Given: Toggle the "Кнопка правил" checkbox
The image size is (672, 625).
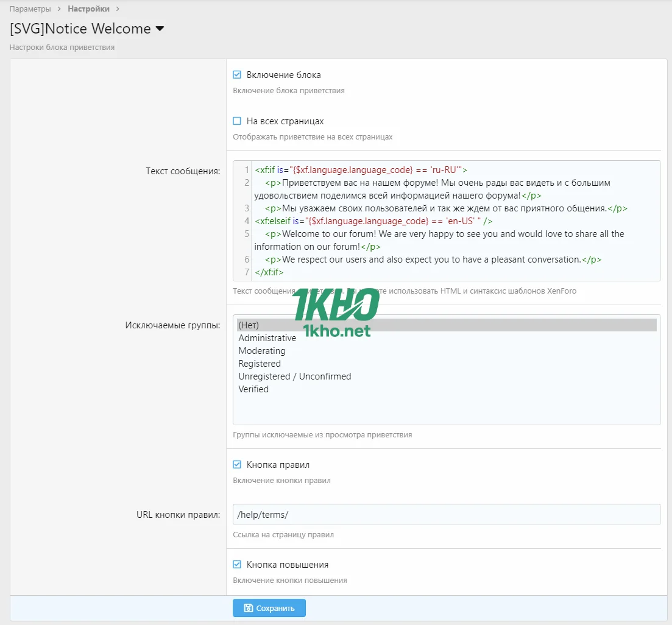Looking at the screenshot, I should coord(238,465).
